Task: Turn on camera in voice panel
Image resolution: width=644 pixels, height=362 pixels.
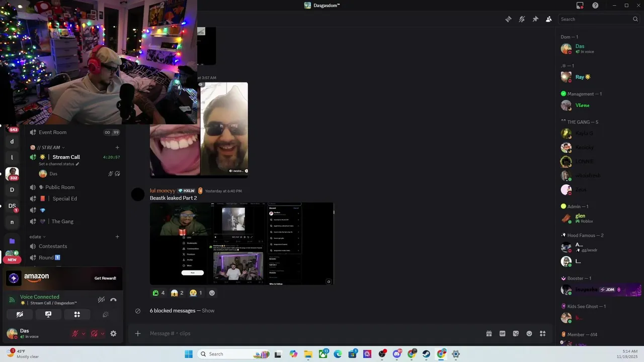Action: click(x=20, y=314)
